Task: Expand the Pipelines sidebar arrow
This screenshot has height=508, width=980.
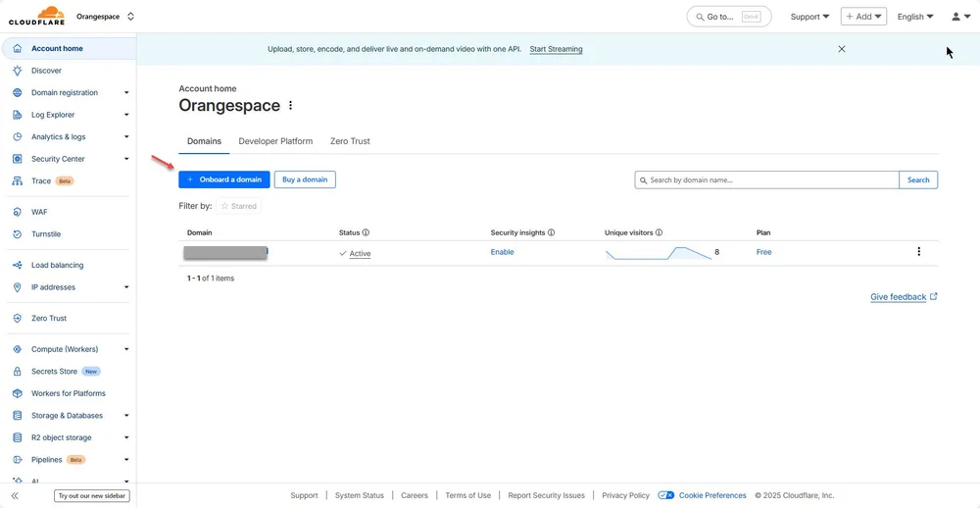Action: (x=126, y=460)
